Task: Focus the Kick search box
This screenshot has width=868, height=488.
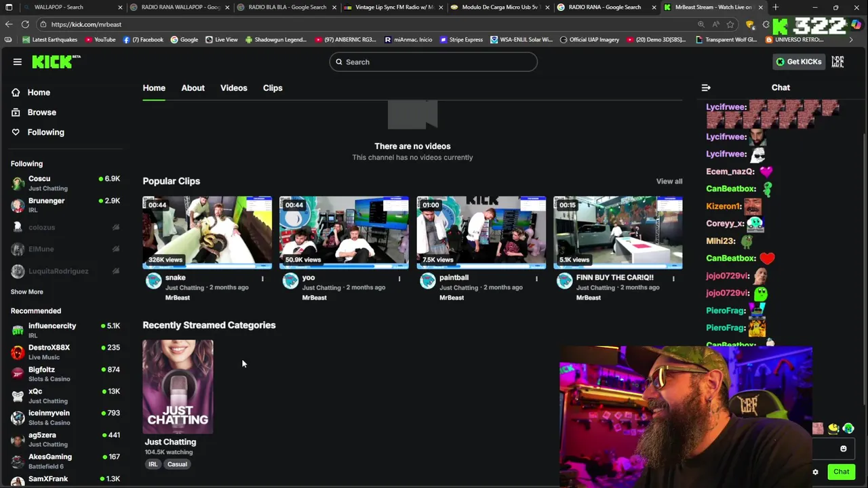Action: click(x=433, y=62)
